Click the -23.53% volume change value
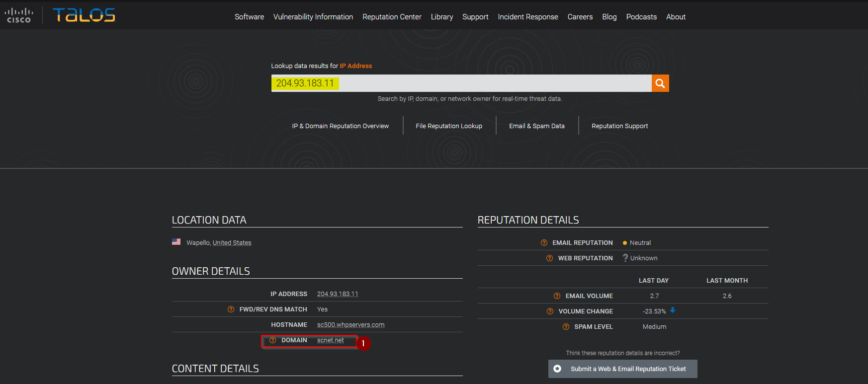Viewport: 868px width, 384px height. point(654,311)
